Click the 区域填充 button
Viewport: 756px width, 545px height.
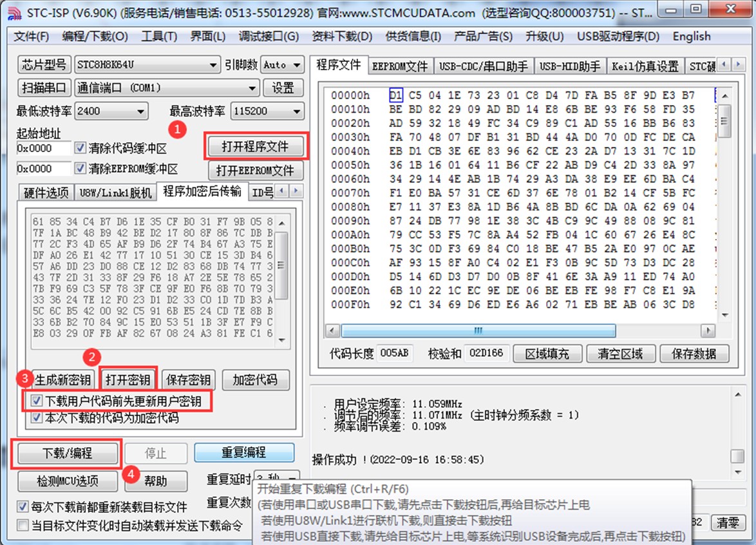[x=547, y=354]
